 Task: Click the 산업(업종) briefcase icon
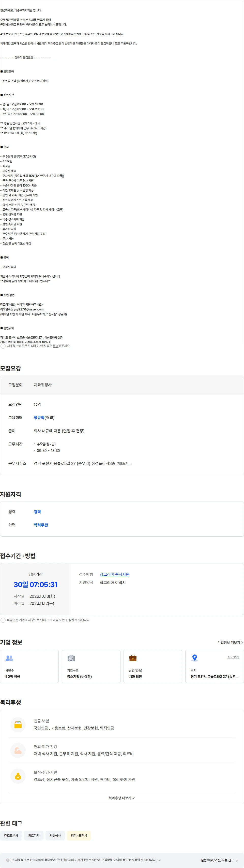133,658
